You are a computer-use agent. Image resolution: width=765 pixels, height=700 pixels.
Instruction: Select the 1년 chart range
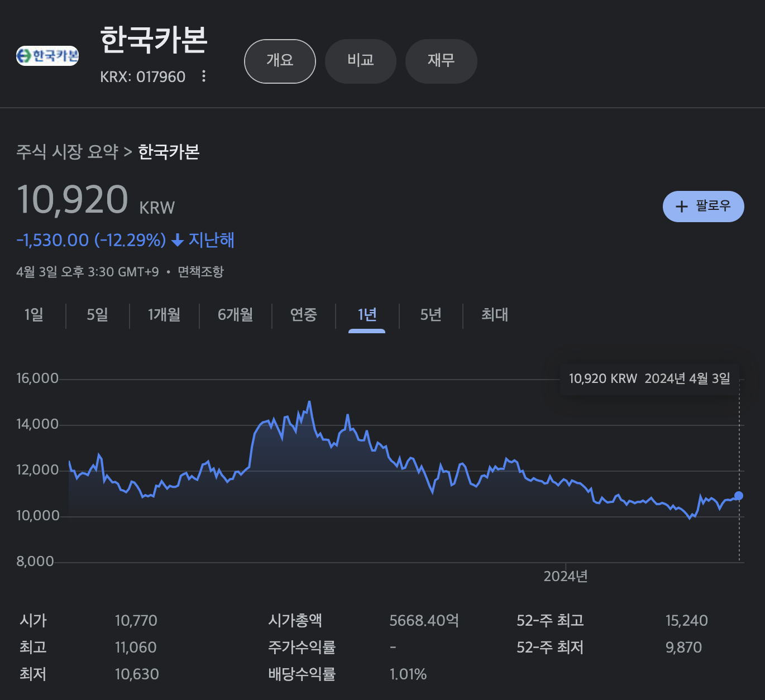(367, 315)
